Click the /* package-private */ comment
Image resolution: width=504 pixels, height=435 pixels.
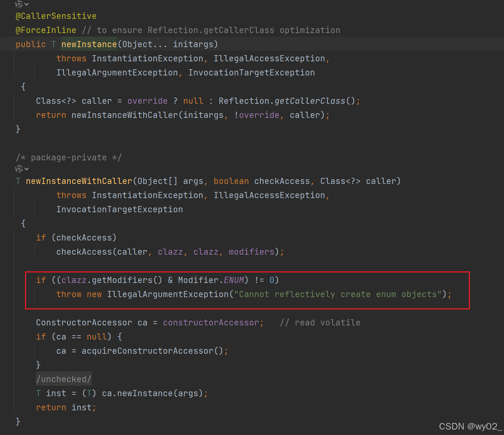(x=69, y=157)
